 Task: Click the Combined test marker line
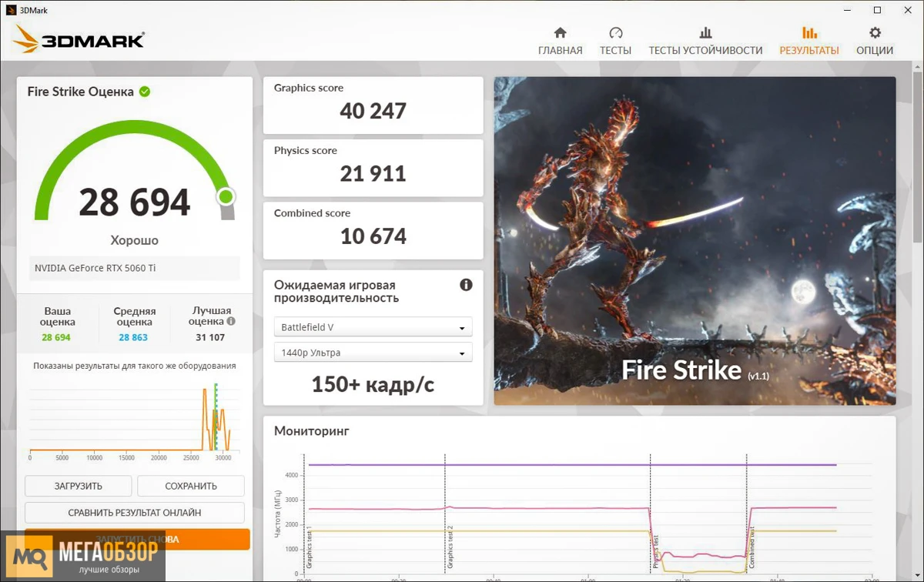point(747,513)
